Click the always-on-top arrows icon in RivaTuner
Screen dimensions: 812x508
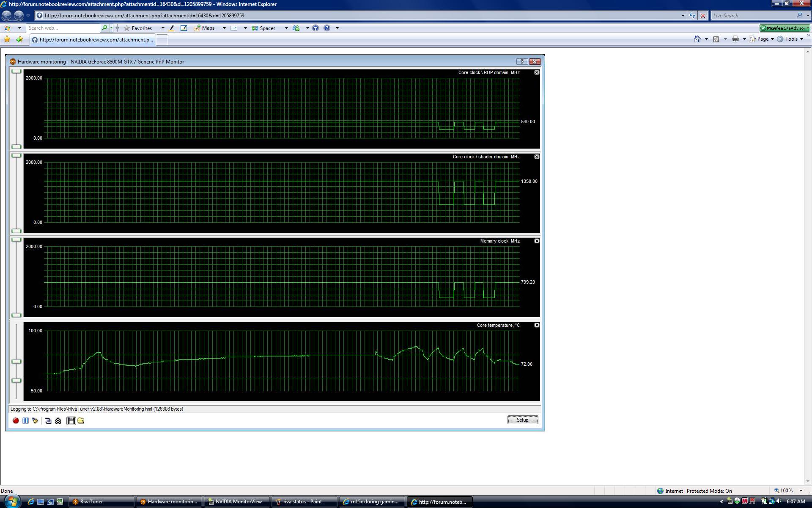click(x=58, y=421)
